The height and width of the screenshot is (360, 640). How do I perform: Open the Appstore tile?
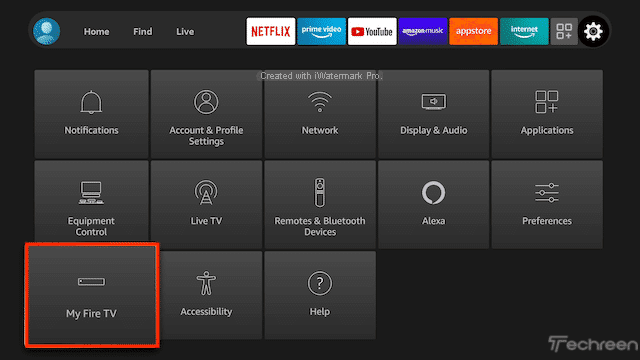[x=473, y=31]
